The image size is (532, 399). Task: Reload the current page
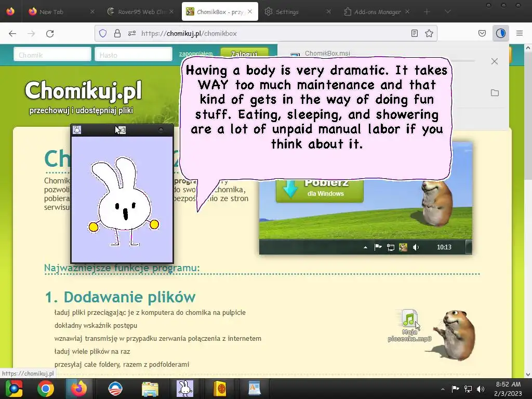pos(50,33)
